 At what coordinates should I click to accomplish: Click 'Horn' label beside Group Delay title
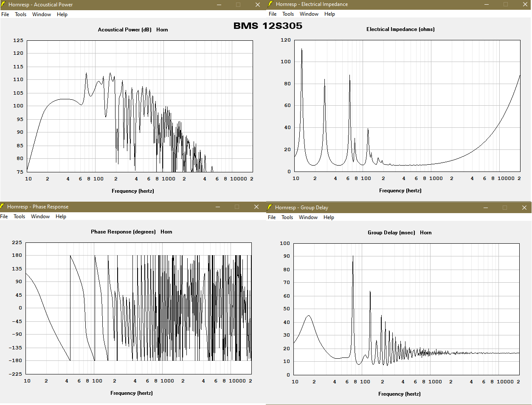click(426, 233)
